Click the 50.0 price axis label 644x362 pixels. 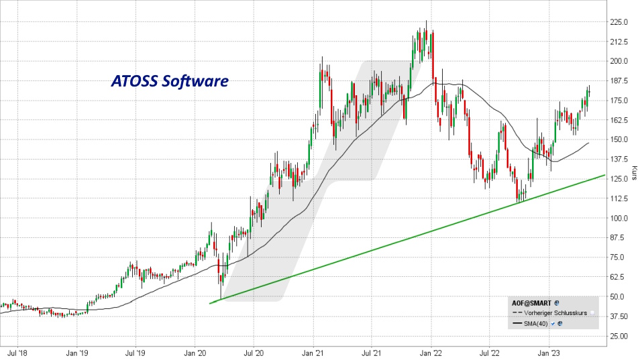point(617,297)
